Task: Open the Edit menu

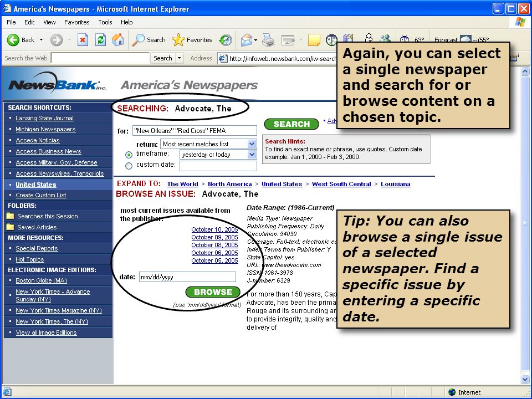Action: (29, 22)
